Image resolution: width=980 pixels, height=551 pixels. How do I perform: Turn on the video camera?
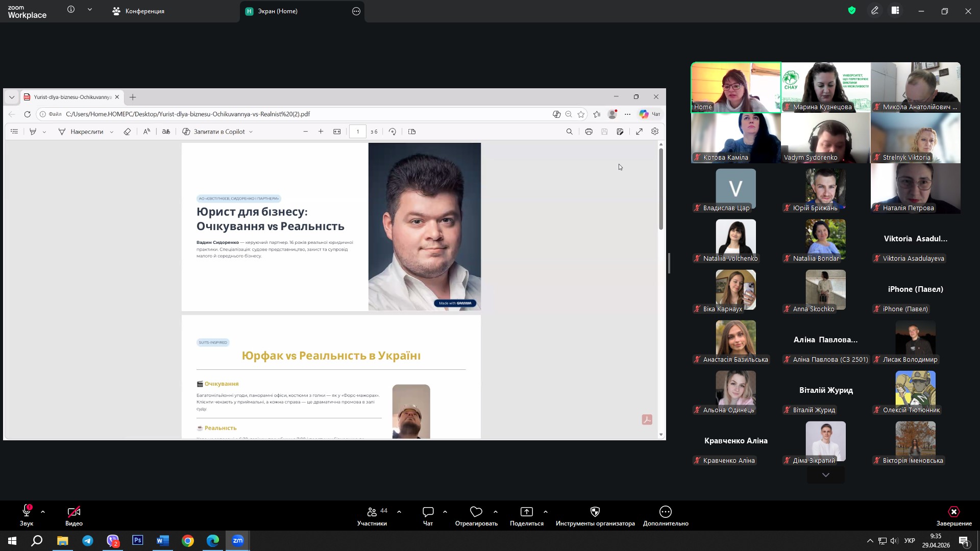click(x=73, y=512)
